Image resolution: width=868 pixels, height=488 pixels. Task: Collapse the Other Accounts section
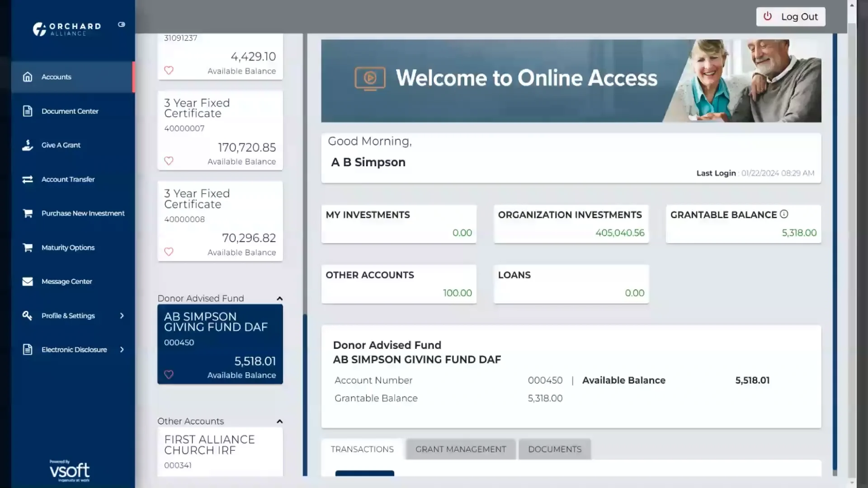[x=279, y=422]
